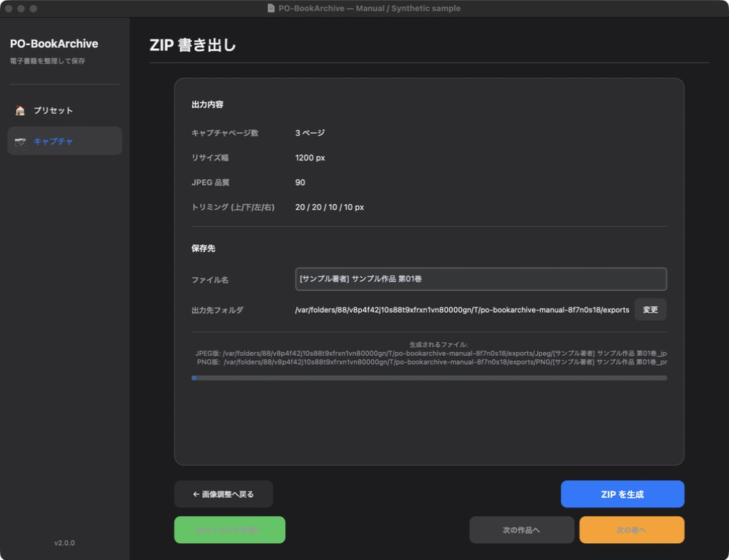Click the ZIP を生成 button
The image size is (729, 560).
click(622, 494)
